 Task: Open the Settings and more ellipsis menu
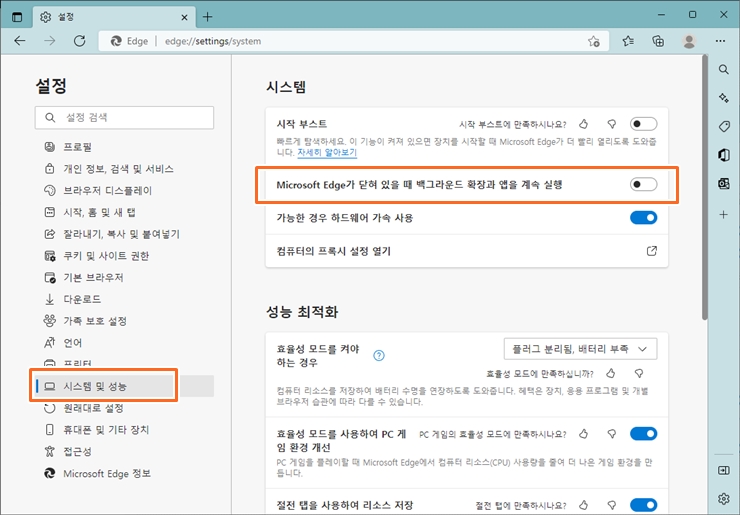[x=720, y=41]
